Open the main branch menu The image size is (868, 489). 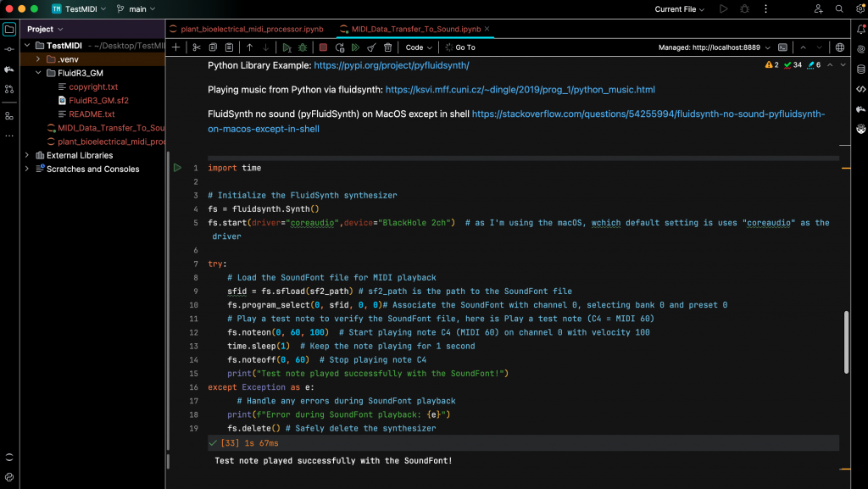[x=136, y=8]
